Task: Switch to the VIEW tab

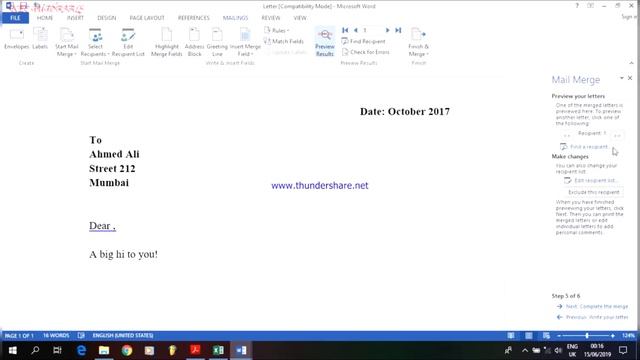Action: 300,18
